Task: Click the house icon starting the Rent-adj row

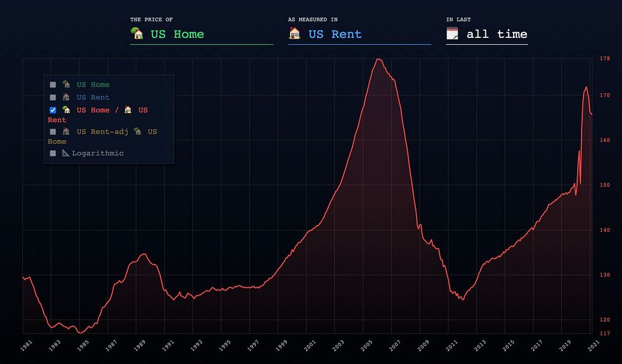Action: (67, 131)
